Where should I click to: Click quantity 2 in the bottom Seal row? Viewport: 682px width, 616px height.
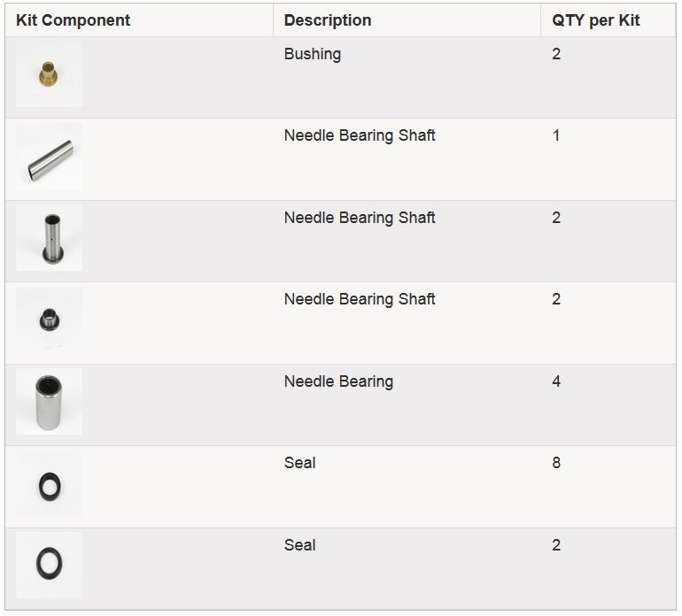[x=556, y=544]
